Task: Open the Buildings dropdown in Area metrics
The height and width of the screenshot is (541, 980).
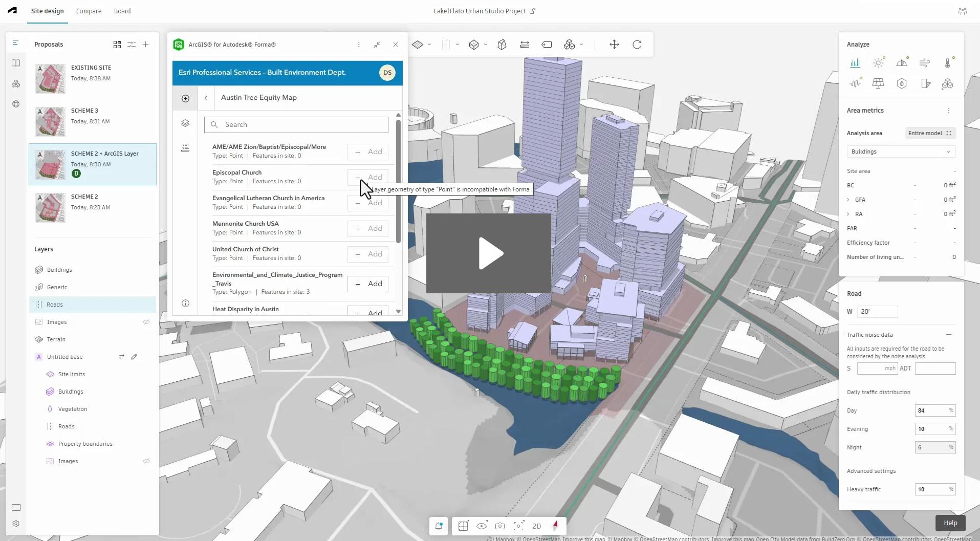Action: tap(901, 152)
